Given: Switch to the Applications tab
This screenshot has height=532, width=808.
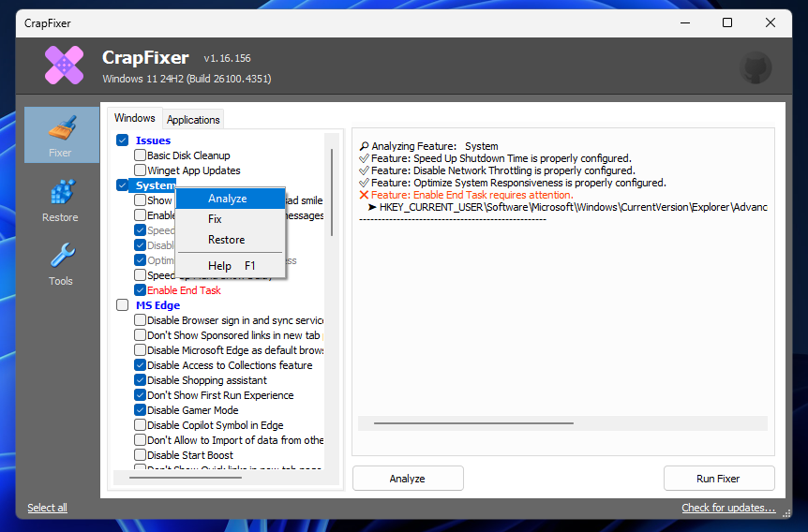Looking at the screenshot, I should 193,120.
